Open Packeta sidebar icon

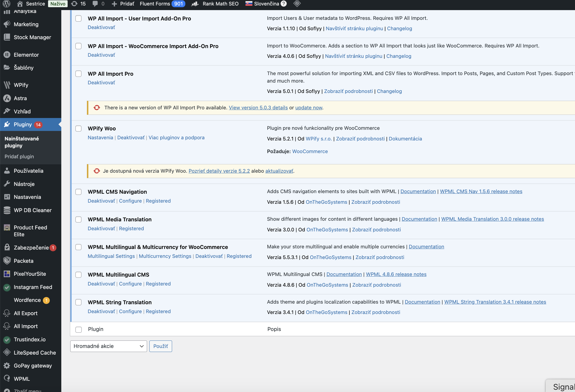click(7, 261)
